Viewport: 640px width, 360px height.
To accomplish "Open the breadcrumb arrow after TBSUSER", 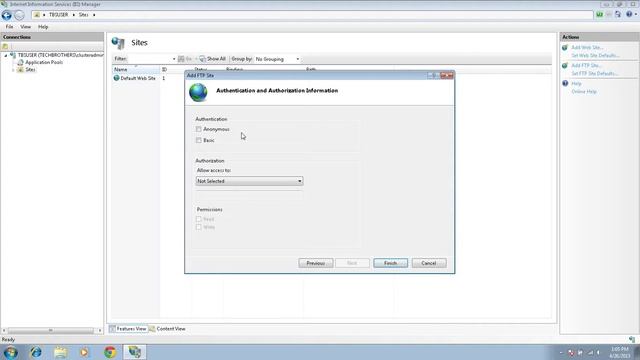I will pyautogui.click(x=73, y=15).
